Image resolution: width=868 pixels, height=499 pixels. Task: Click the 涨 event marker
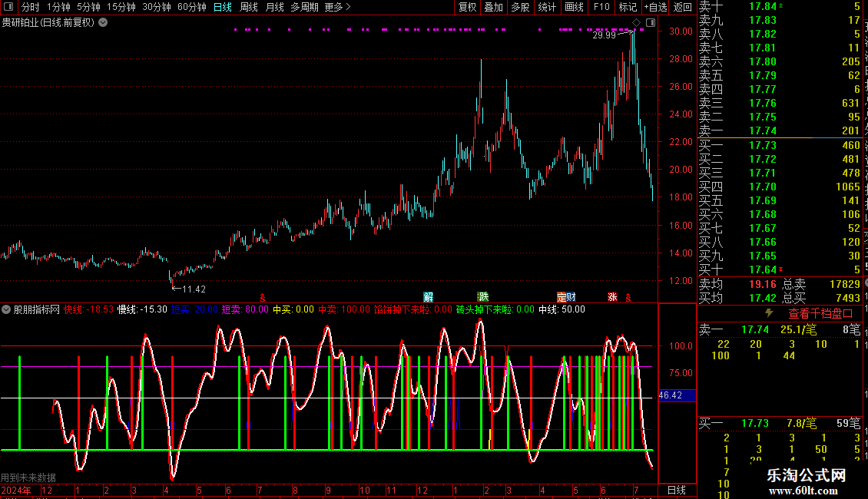point(612,297)
